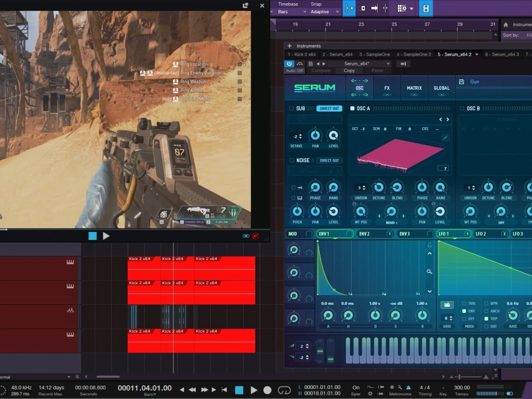Open quantize grid dropdown arrow
This screenshot has height=399, width=532.
[412, 9]
